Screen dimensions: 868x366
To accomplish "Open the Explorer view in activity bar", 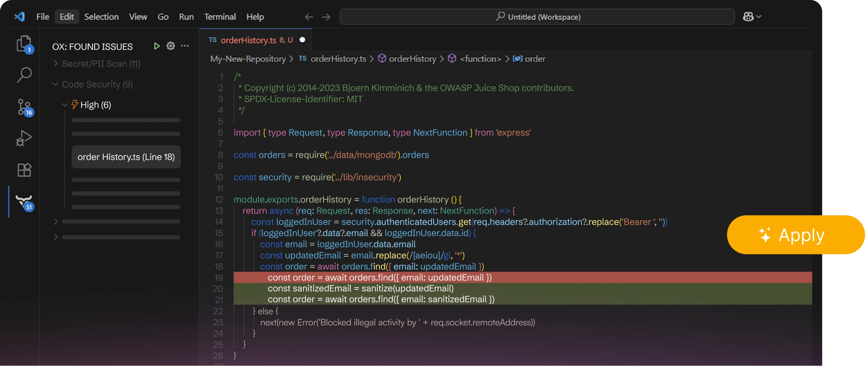I will click(x=24, y=44).
